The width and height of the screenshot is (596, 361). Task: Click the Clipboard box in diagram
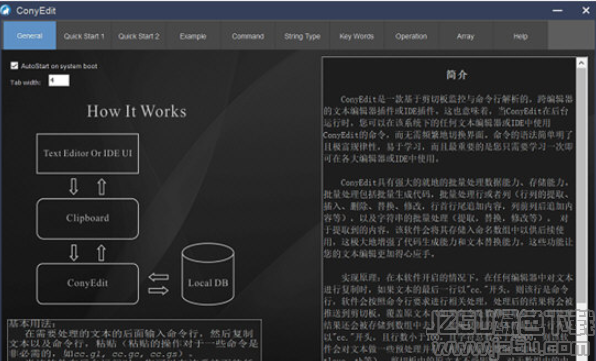[x=87, y=218]
